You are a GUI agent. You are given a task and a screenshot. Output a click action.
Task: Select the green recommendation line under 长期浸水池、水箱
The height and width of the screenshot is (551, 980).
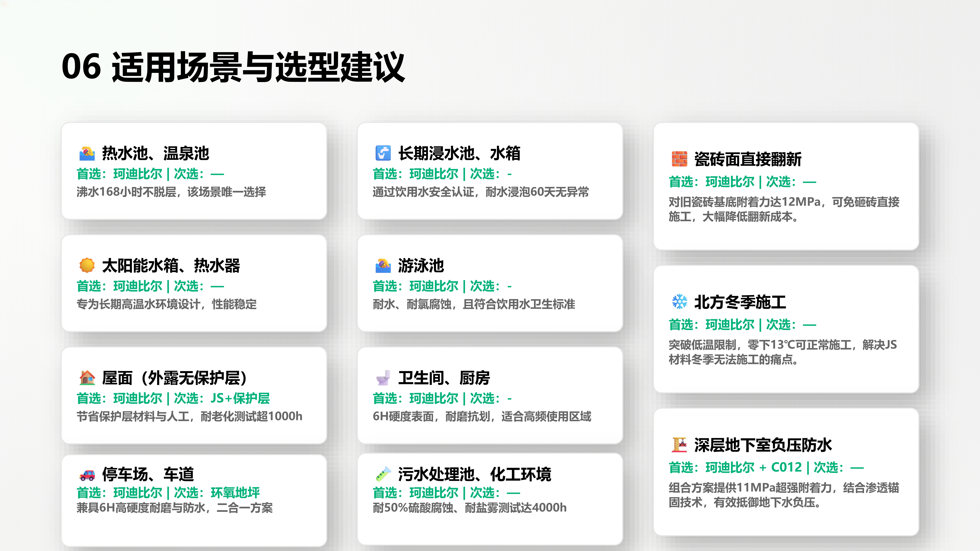442,174
